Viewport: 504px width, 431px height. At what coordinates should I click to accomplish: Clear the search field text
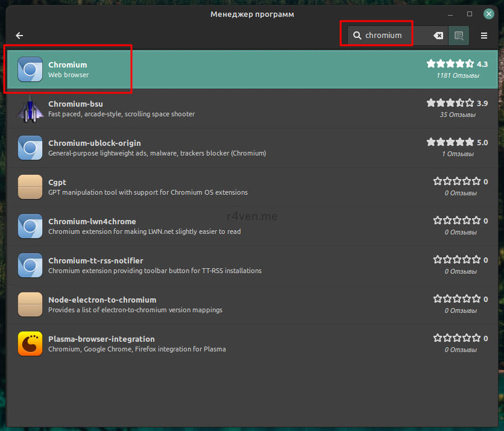point(438,36)
